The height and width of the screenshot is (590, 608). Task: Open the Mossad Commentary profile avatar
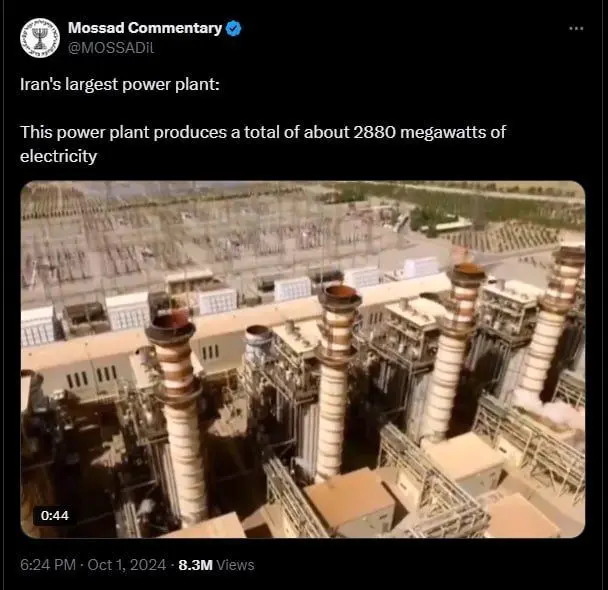pos(40,38)
